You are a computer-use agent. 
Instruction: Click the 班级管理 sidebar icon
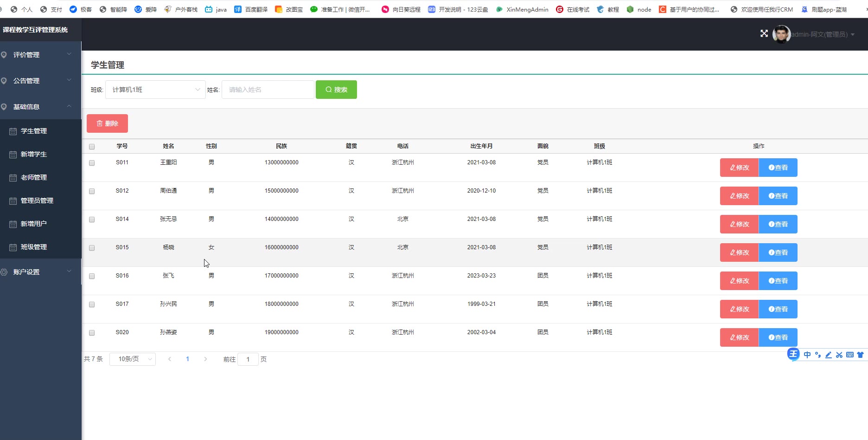13,247
